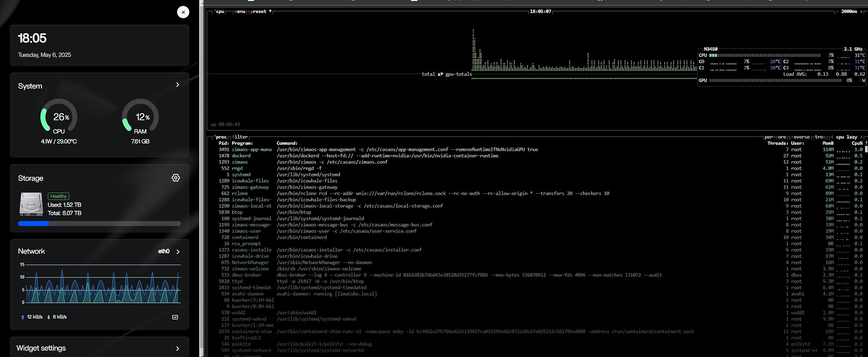Select the casaos-installe process row

coord(537,250)
